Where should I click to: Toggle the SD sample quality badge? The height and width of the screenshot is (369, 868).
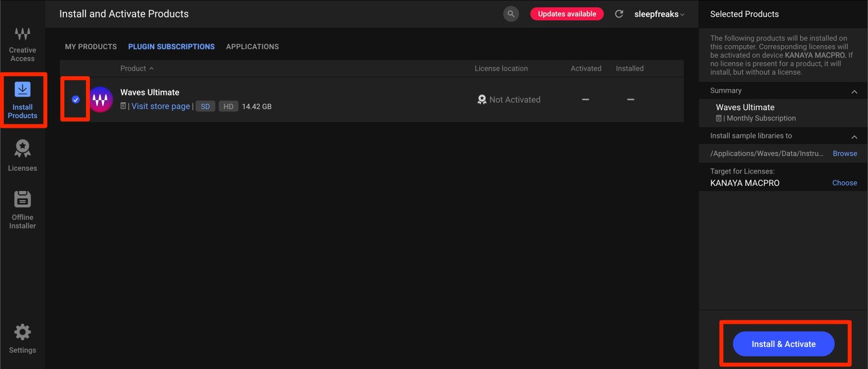click(x=205, y=106)
